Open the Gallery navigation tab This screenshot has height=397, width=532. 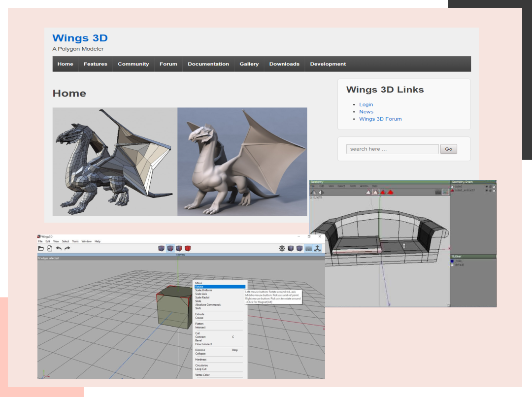click(249, 64)
